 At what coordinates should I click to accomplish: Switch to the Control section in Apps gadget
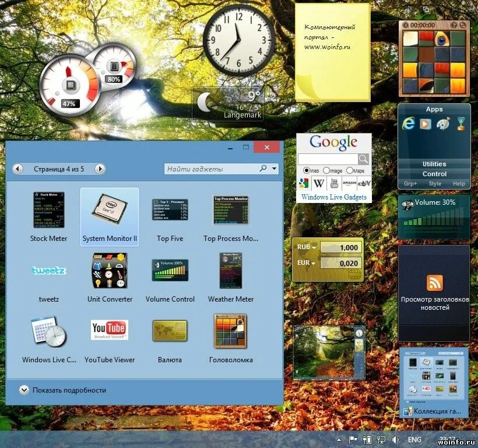[x=434, y=173]
